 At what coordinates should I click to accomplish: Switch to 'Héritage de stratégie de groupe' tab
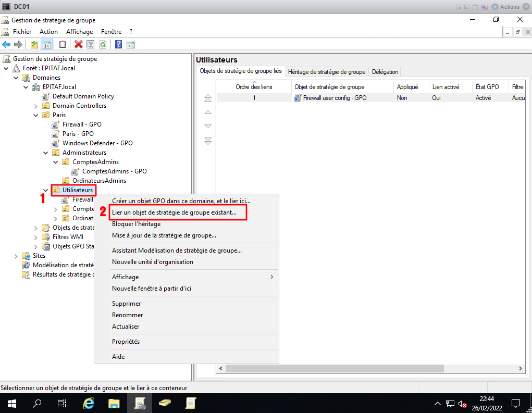tap(327, 72)
